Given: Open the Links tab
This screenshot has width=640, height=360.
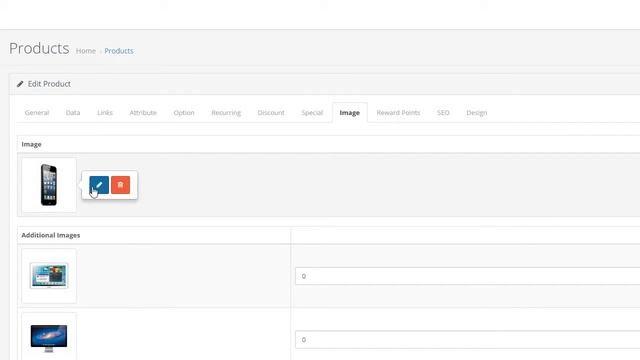Looking at the screenshot, I should point(105,113).
